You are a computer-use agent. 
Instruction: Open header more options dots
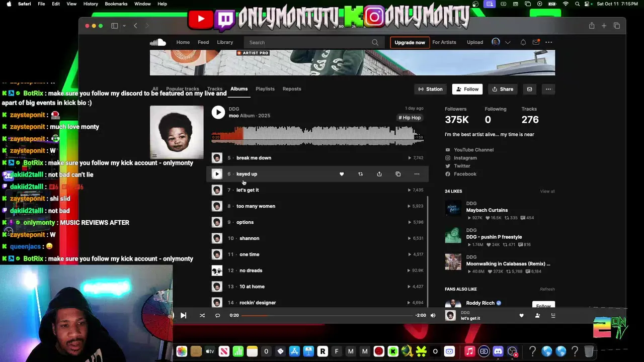(549, 42)
